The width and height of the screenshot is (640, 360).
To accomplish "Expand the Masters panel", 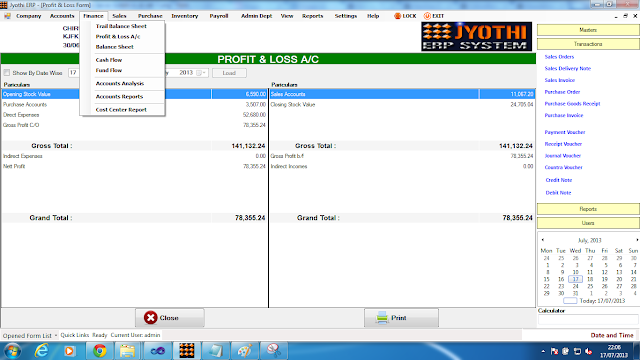I will (x=588, y=30).
